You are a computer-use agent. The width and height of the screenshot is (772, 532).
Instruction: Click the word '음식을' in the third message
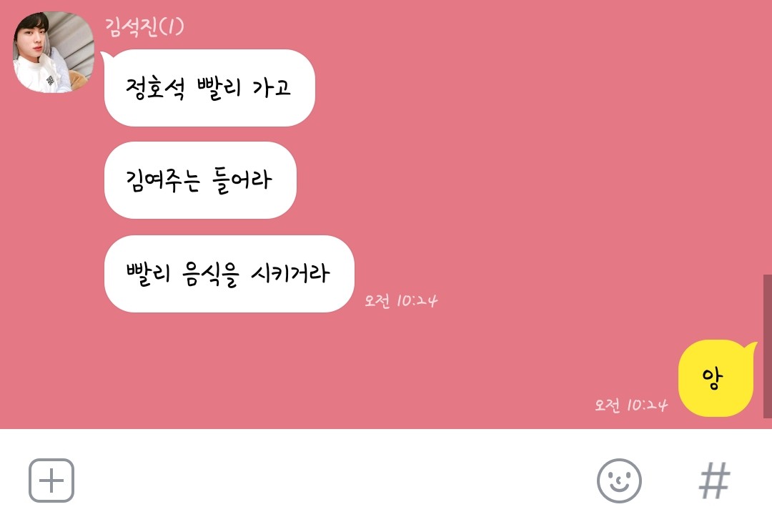pos(211,274)
